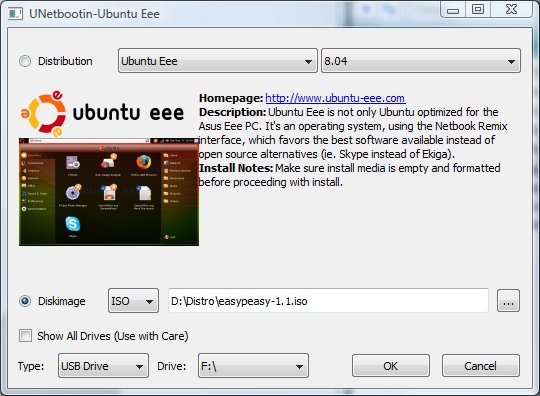Select the Distribution radio button
Image resolution: width=540 pixels, height=396 pixels.
(x=25, y=61)
